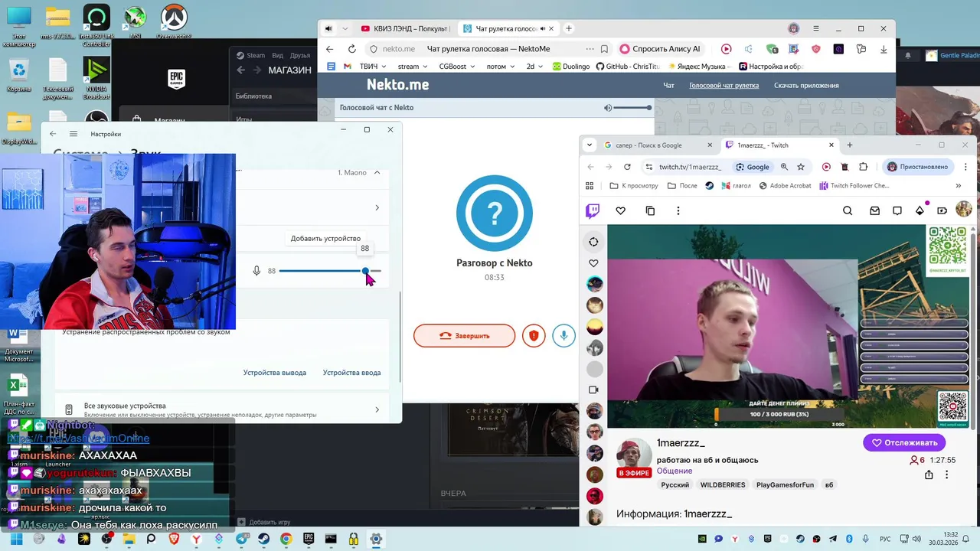Mute the Nekto tab via speaker icon
Image resolution: width=980 pixels, height=551 pixels.
pos(543,29)
